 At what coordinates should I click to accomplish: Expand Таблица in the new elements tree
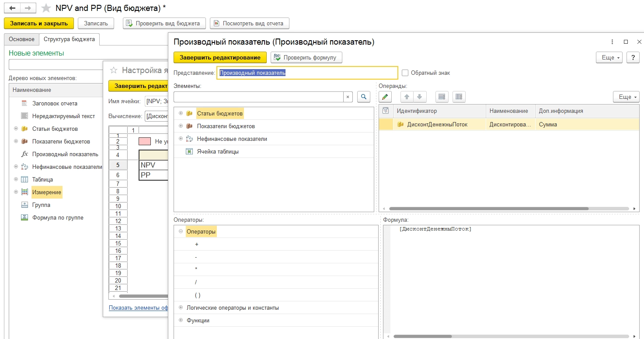pos(16,179)
